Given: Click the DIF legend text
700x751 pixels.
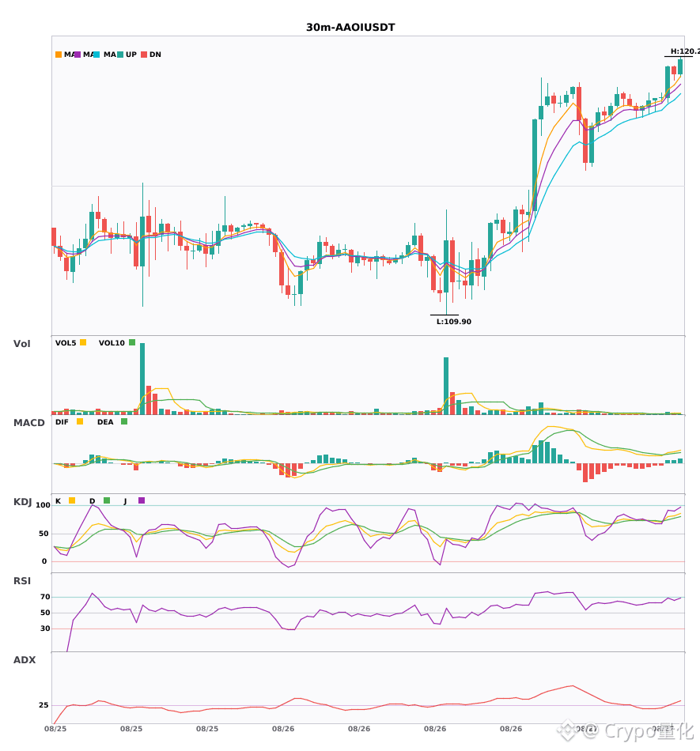Looking at the screenshot, I should pos(62,422).
